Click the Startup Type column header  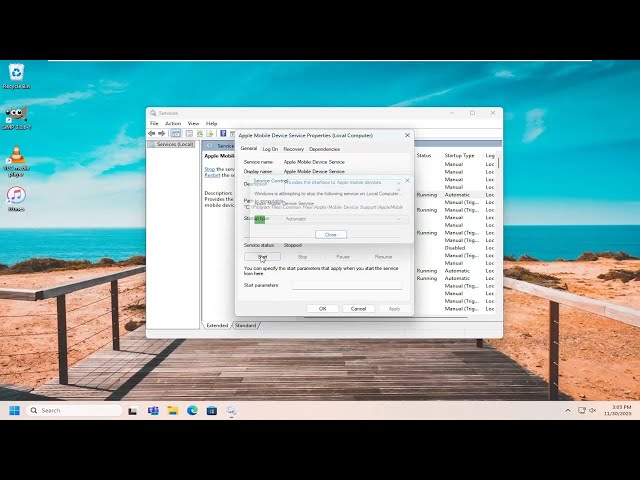click(x=459, y=156)
